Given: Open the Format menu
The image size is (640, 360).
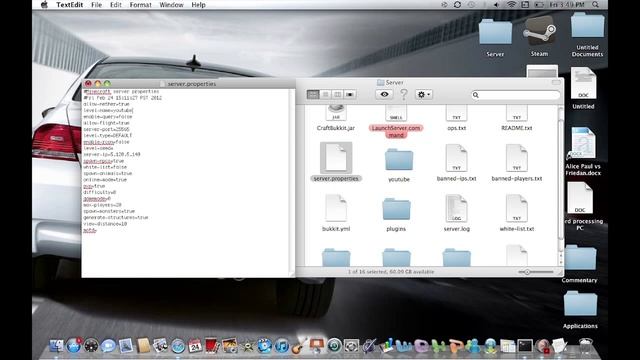Looking at the screenshot, I should tap(140, 5).
